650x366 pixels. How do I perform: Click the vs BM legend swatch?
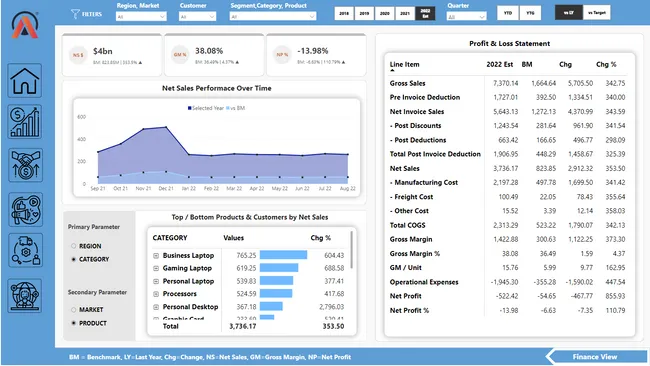coord(228,108)
